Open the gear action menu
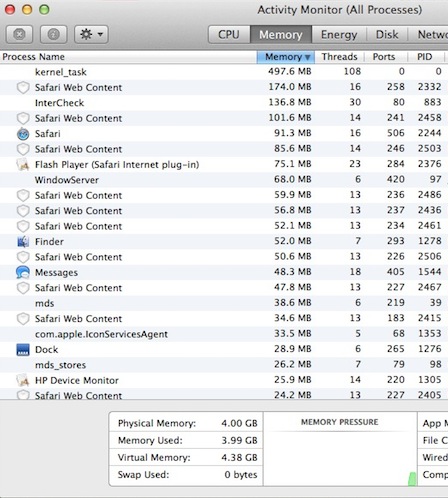448x498 pixels. click(x=91, y=34)
